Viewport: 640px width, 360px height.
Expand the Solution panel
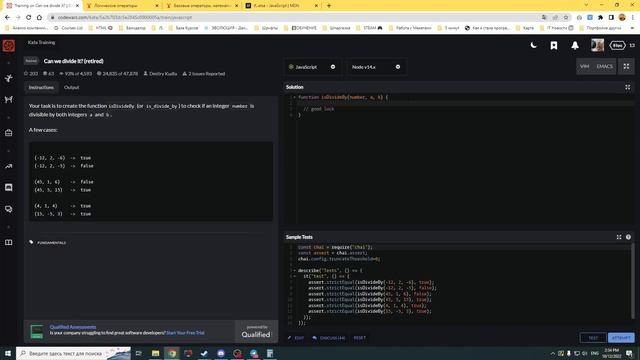tap(627, 87)
